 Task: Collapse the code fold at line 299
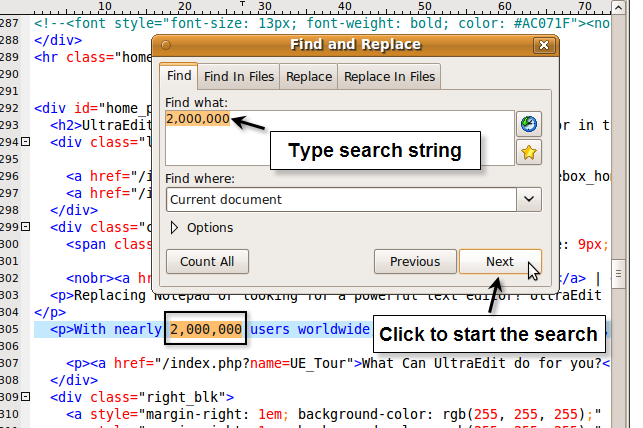point(25,227)
